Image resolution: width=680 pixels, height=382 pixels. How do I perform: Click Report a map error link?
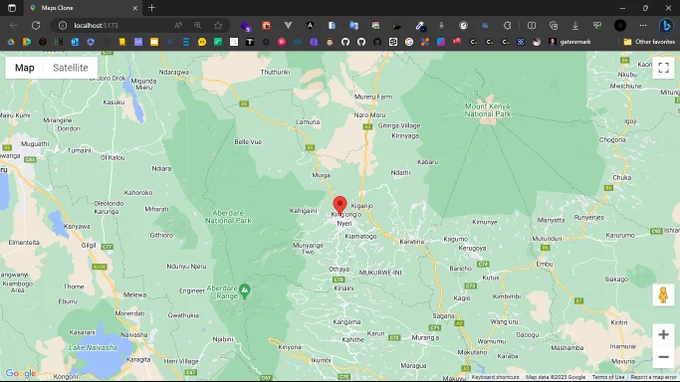click(654, 377)
